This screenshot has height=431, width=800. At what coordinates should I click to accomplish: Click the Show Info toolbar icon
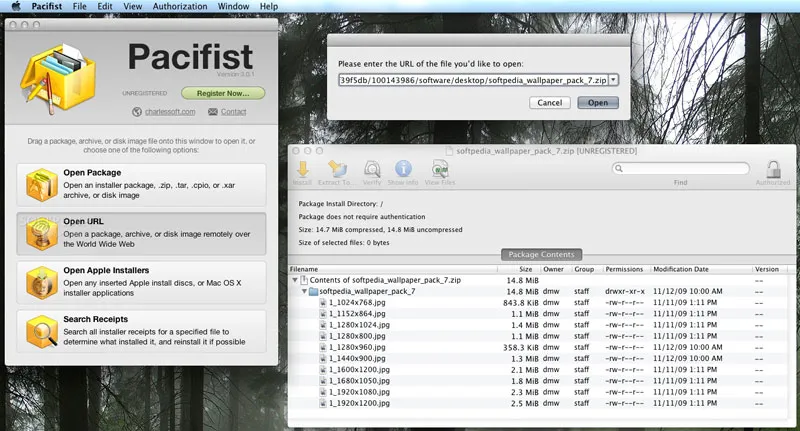point(403,169)
